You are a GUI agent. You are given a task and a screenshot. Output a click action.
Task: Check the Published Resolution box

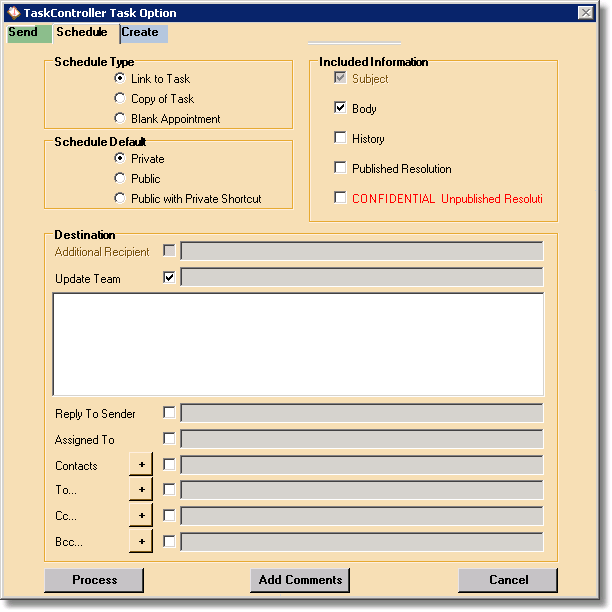coord(341,168)
